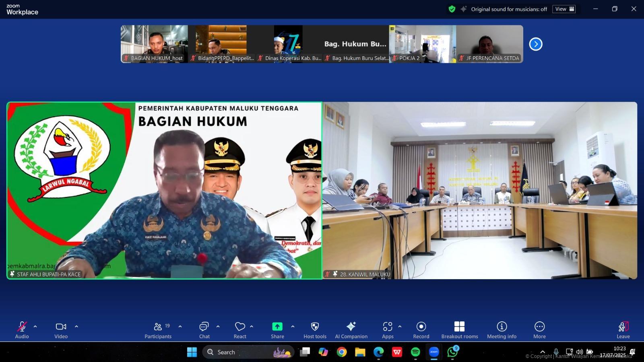Image resolution: width=644 pixels, height=362 pixels.
Task: Click the tray microphone icon
Action: [556, 352]
